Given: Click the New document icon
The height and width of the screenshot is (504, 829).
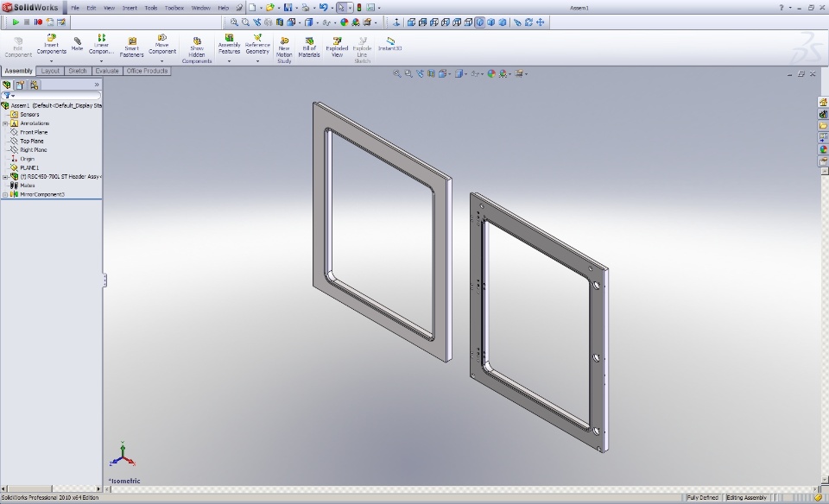Looking at the screenshot, I should 253,8.
